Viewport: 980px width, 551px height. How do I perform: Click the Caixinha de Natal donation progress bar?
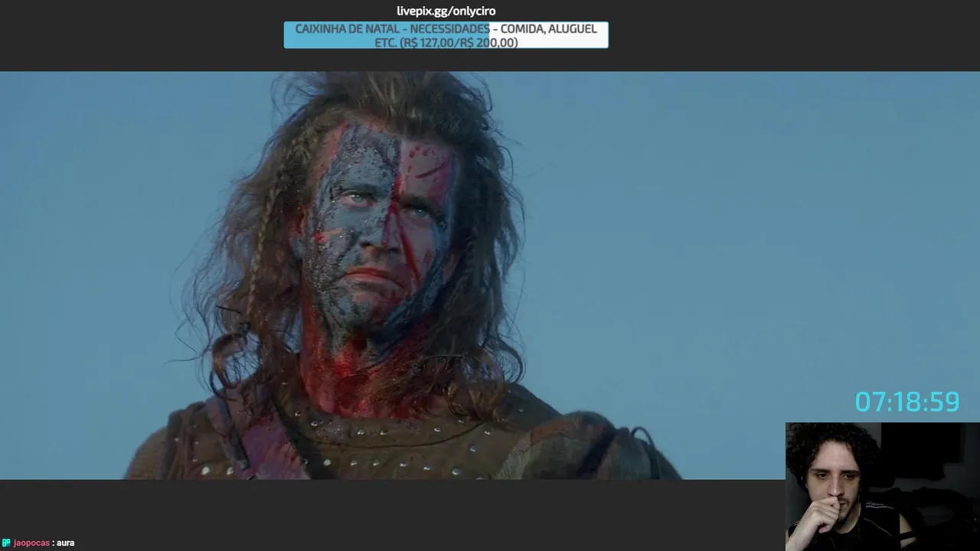point(446,35)
